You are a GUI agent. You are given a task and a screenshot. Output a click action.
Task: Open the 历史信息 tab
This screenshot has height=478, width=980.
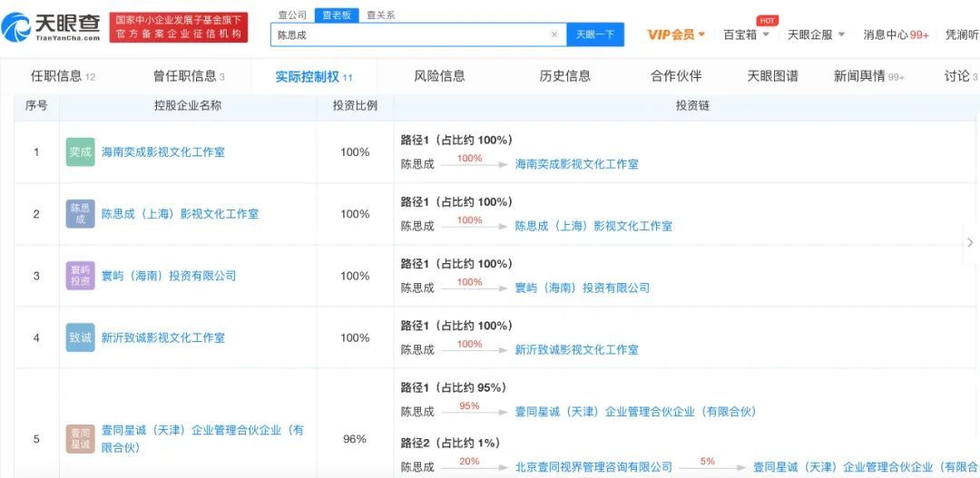[x=565, y=76]
